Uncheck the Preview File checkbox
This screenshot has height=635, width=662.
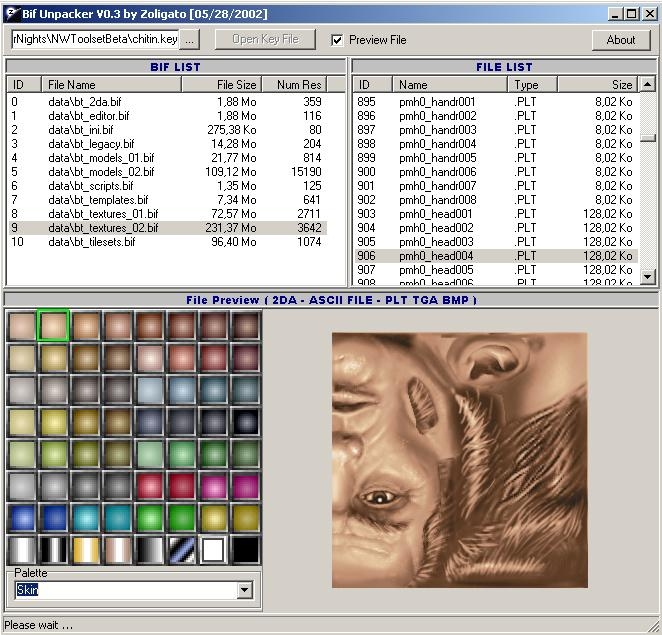337,40
